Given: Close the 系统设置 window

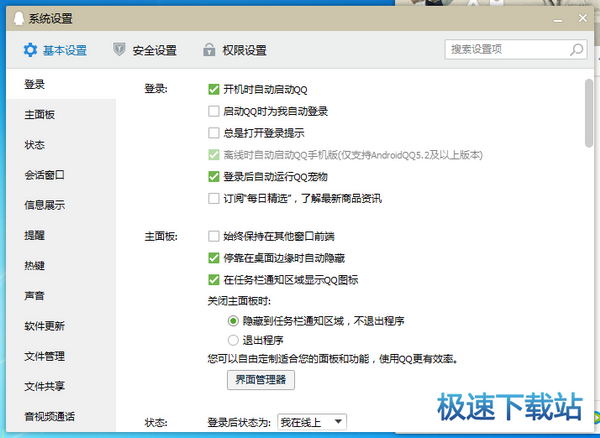Looking at the screenshot, I should click(582, 18).
